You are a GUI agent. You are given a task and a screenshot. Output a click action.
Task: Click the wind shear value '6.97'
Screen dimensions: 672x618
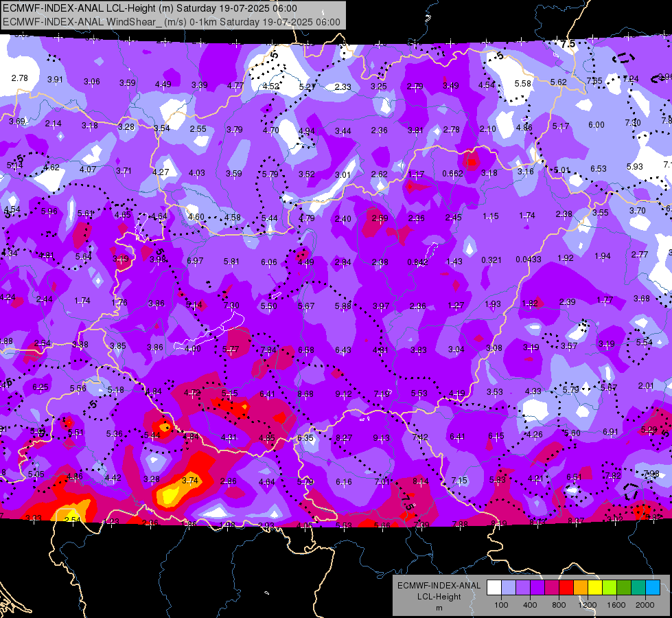(x=195, y=261)
